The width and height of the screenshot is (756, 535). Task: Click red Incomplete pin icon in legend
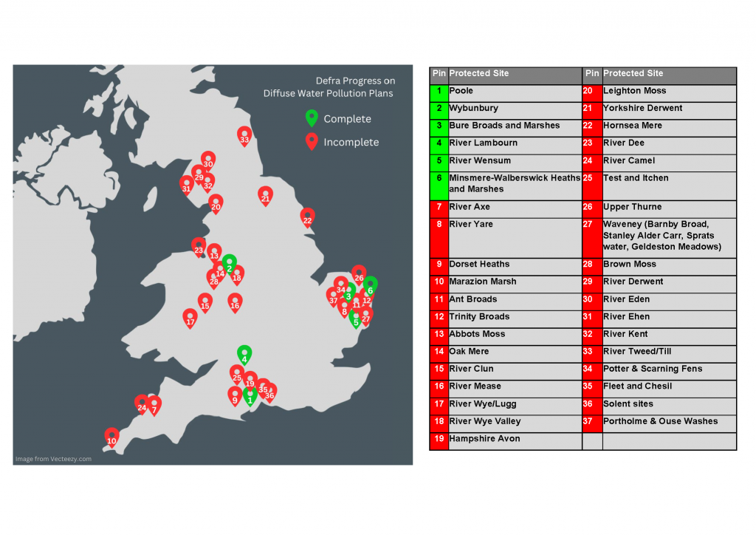[x=312, y=142]
